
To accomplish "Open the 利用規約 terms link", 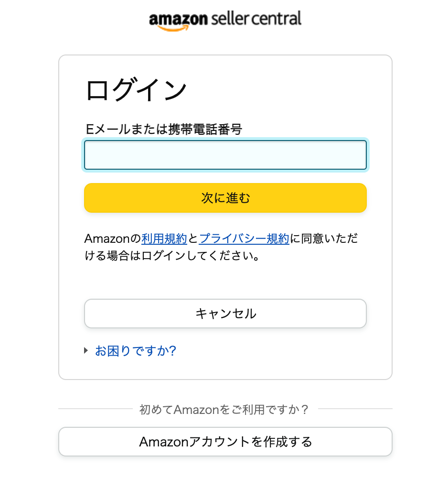I will pyautogui.click(x=164, y=239).
